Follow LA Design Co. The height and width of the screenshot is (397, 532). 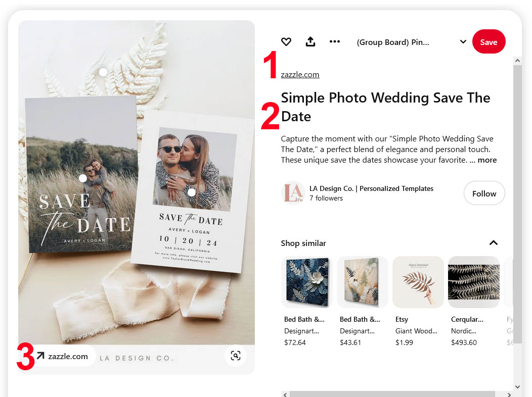pos(484,193)
